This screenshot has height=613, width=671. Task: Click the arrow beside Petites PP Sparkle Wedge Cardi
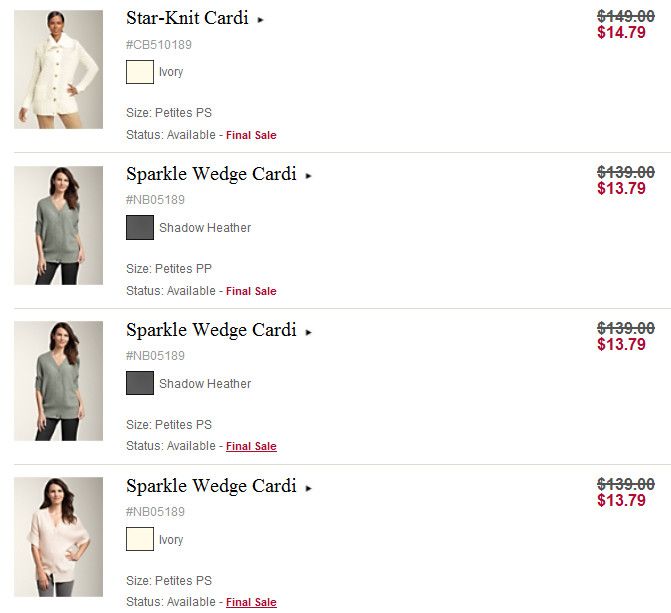(x=309, y=176)
